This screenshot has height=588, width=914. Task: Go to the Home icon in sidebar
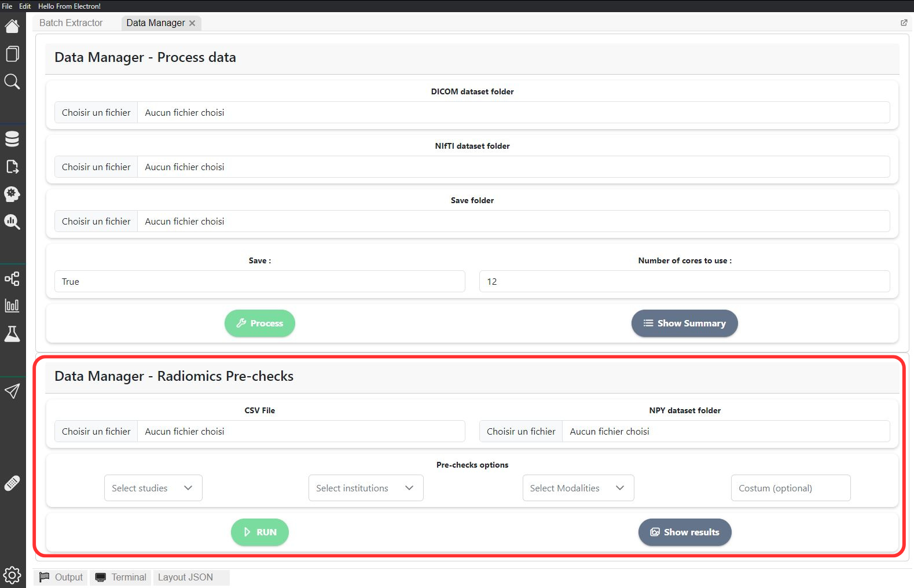point(12,26)
